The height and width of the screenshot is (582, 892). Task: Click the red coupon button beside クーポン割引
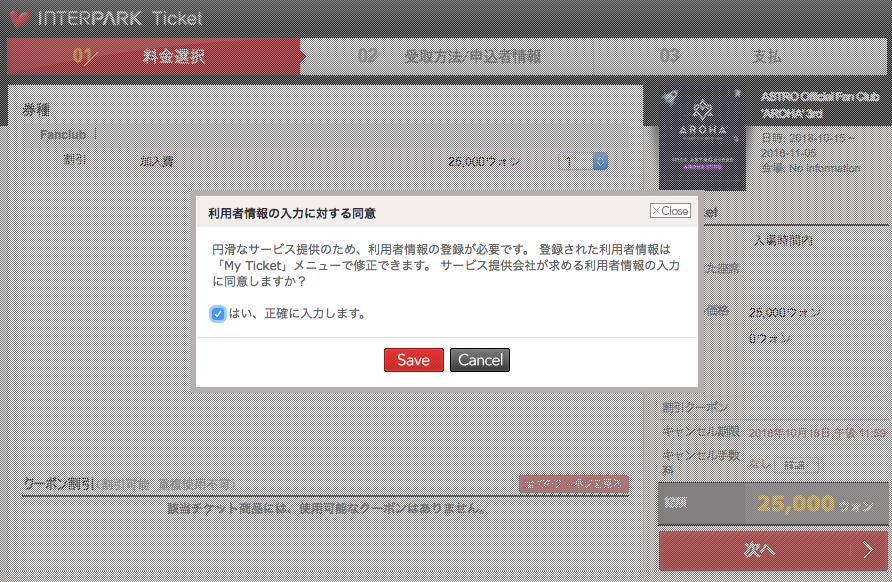click(x=573, y=484)
